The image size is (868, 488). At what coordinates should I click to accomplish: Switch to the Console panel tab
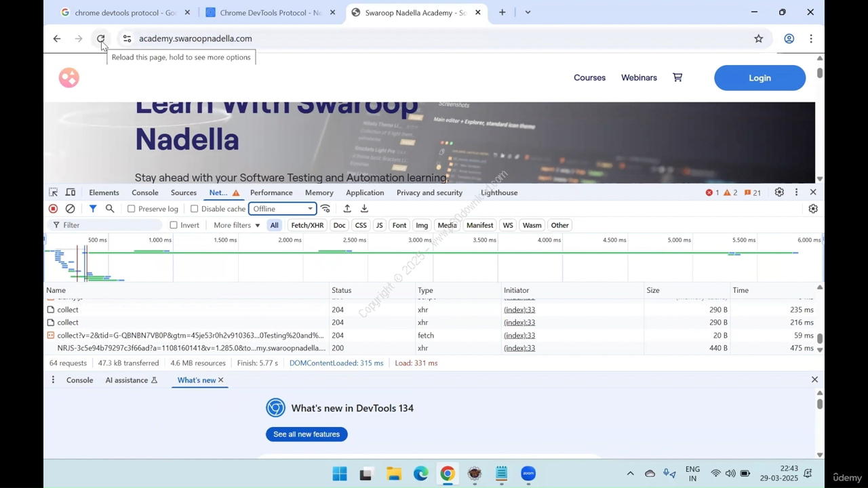tap(145, 192)
